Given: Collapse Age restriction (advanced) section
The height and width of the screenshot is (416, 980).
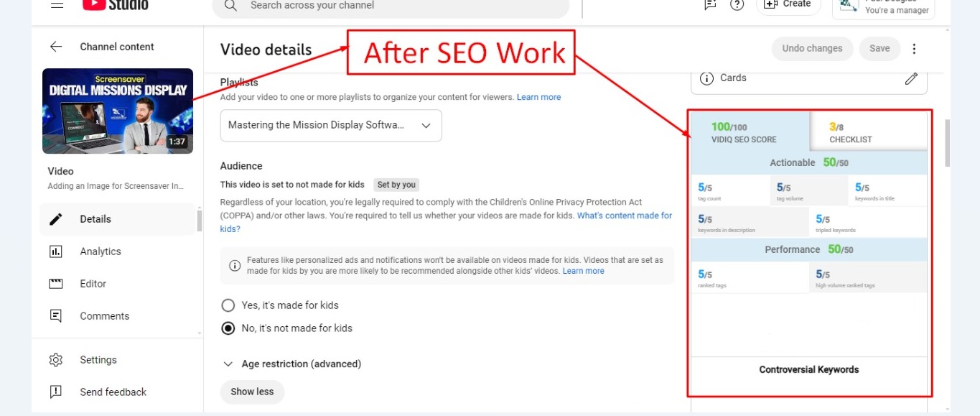Looking at the screenshot, I should tap(228, 364).
